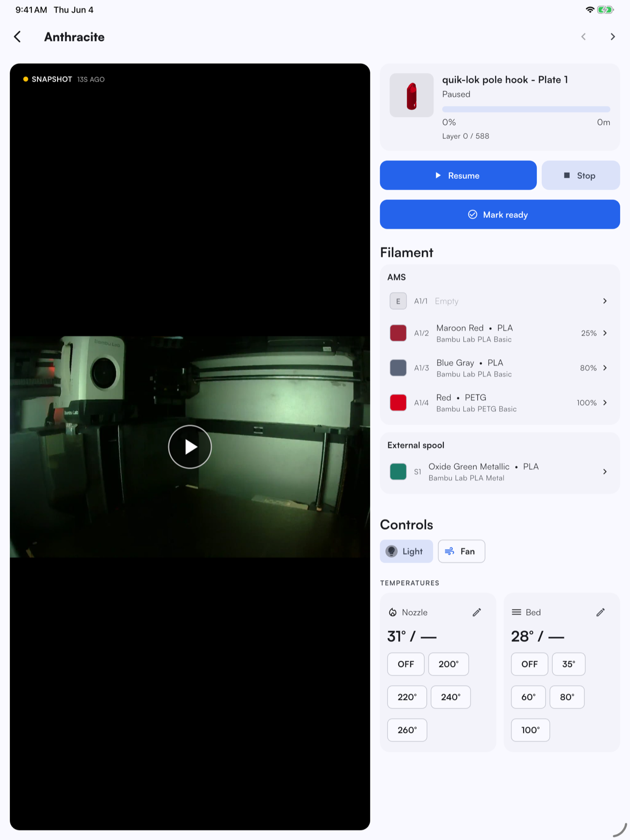Expand the A1/1 Empty slot chevron
Image resolution: width=630 pixels, height=840 pixels.
605,301
